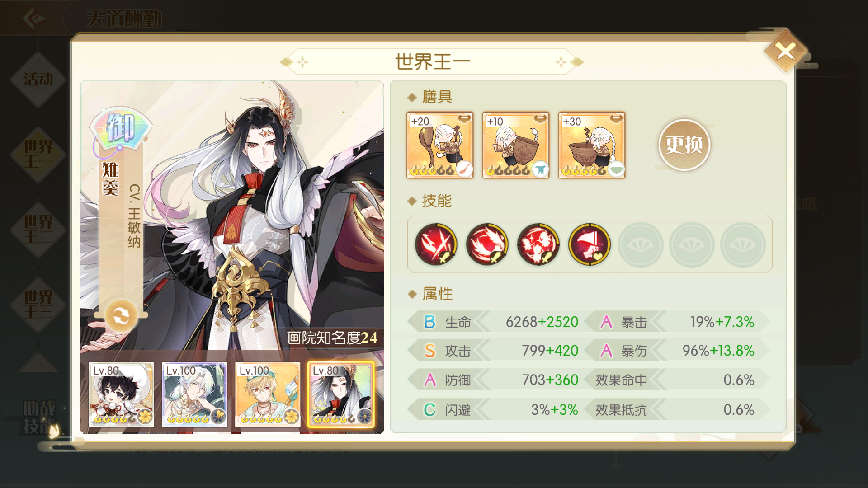Select the Lv.80 chibi character thumbnail
This screenshot has height=488, width=868.
[121, 394]
